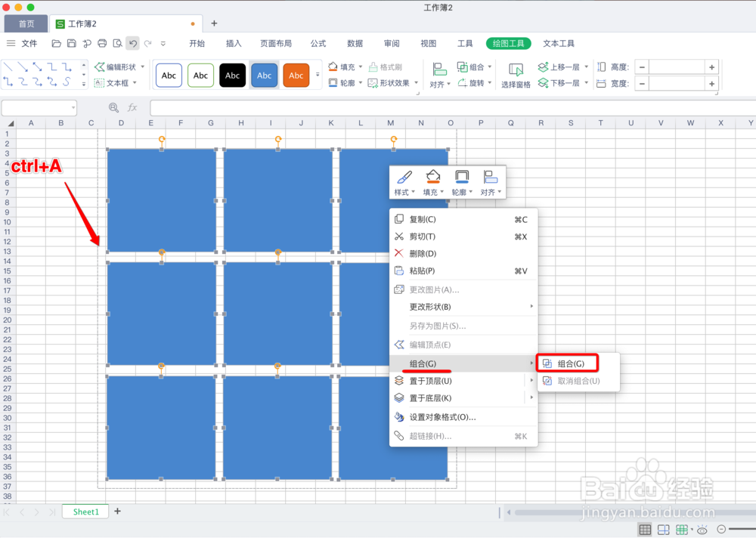Click 格式刷 format painter
Screen dimensions: 756x538
pyautogui.click(x=386, y=67)
